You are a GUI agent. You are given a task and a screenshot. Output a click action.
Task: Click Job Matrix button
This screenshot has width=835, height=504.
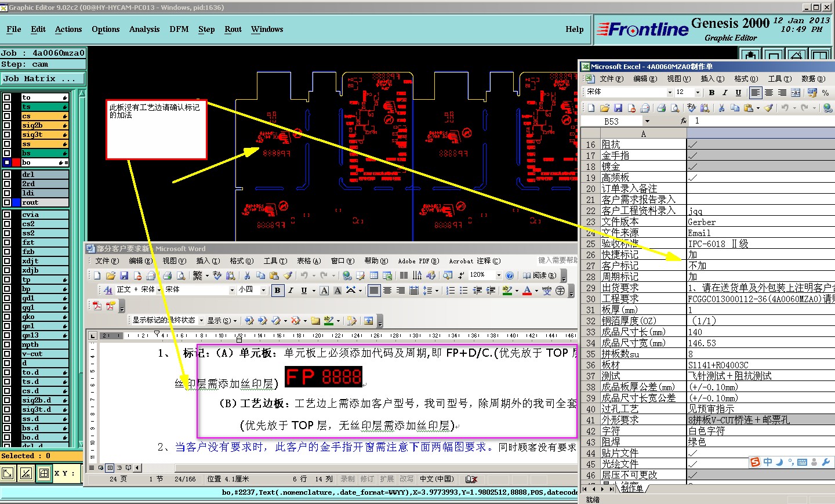pyautogui.click(x=43, y=78)
